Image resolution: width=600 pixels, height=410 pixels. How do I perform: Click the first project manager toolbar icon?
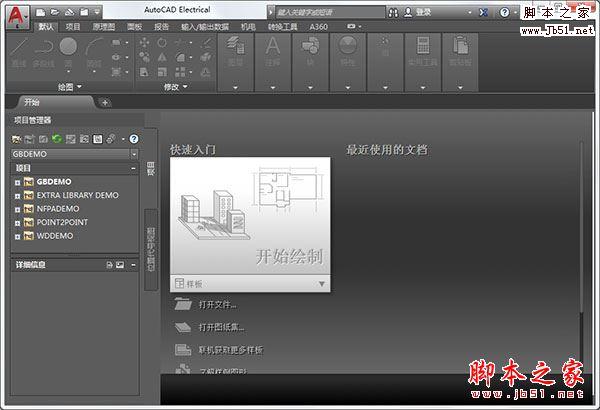16,138
